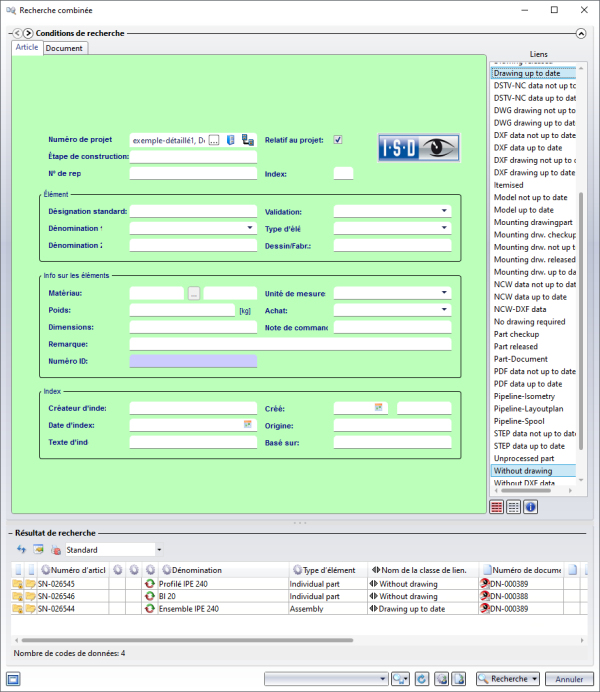Click the grid view icon under Liens
Image resolution: width=600 pixels, height=692 pixels.
point(514,507)
